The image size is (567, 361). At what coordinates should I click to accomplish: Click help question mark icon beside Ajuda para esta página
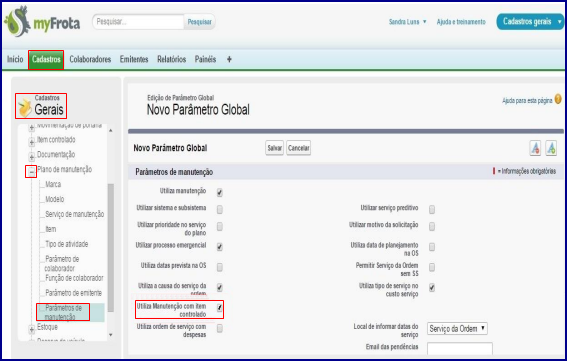558,99
